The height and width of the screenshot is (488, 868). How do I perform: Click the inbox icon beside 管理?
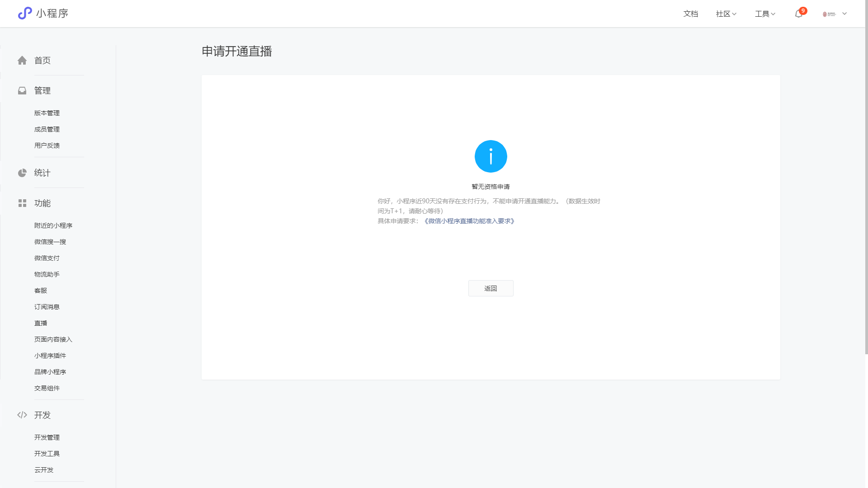pyautogui.click(x=22, y=91)
